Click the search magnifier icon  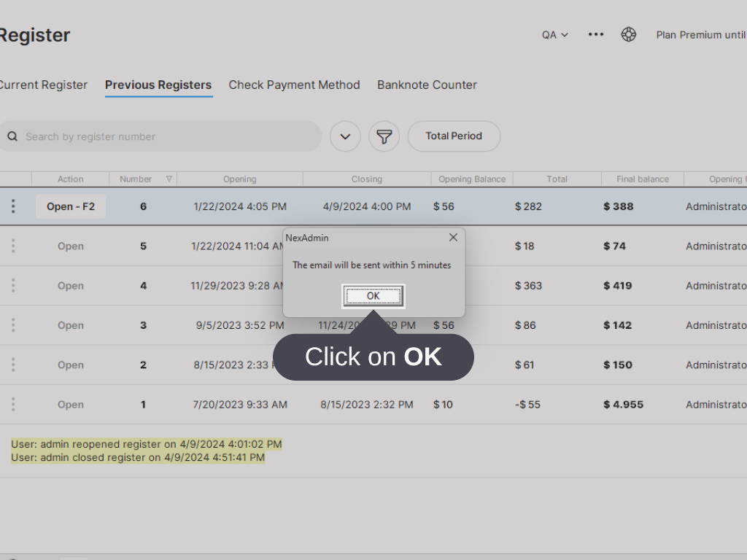[x=12, y=136]
